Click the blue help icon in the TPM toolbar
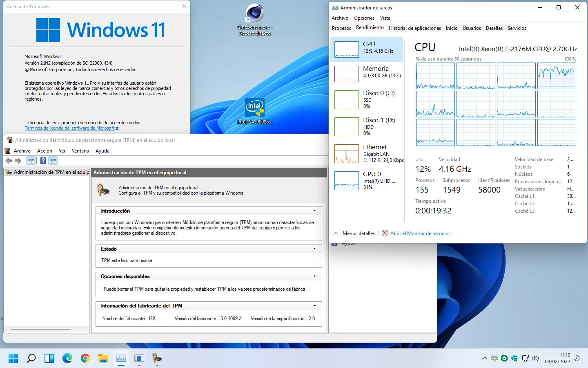This screenshot has height=368, width=588. pos(43,161)
